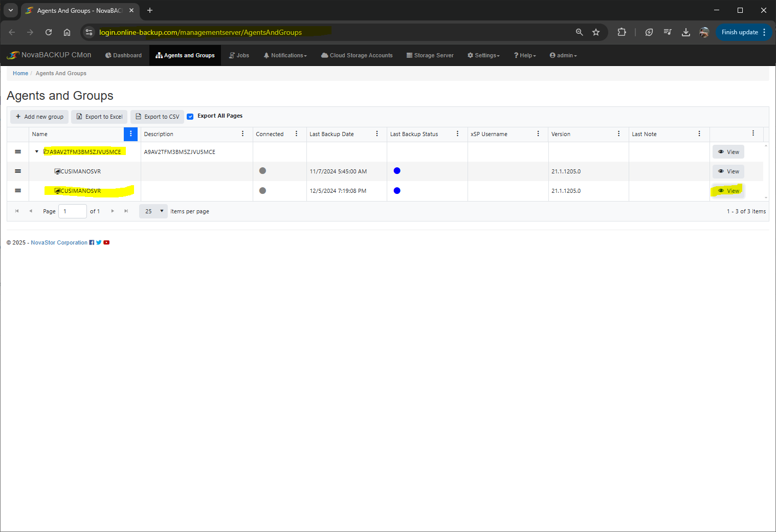Open the admin user dropdown
The width and height of the screenshot is (776, 532).
[563, 55]
